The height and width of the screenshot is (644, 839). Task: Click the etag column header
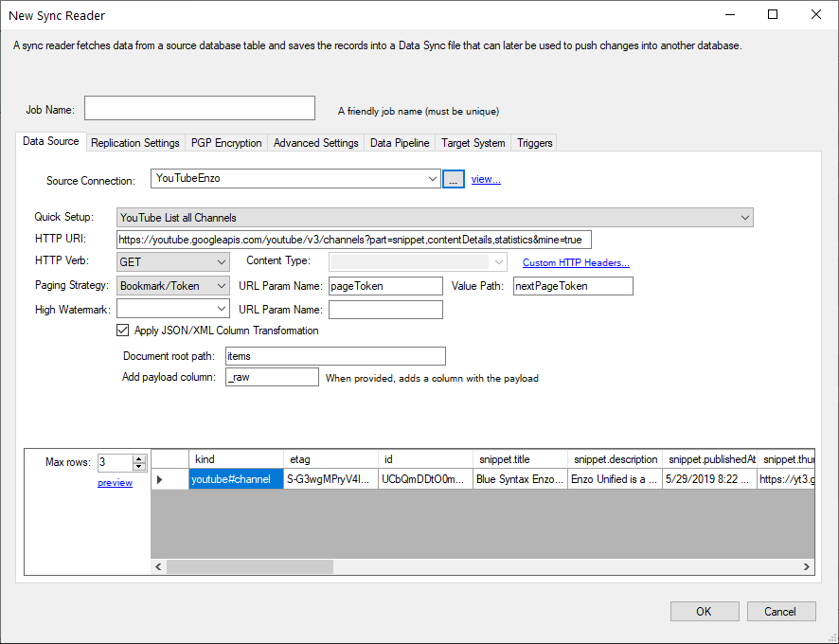tap(330, 459)
